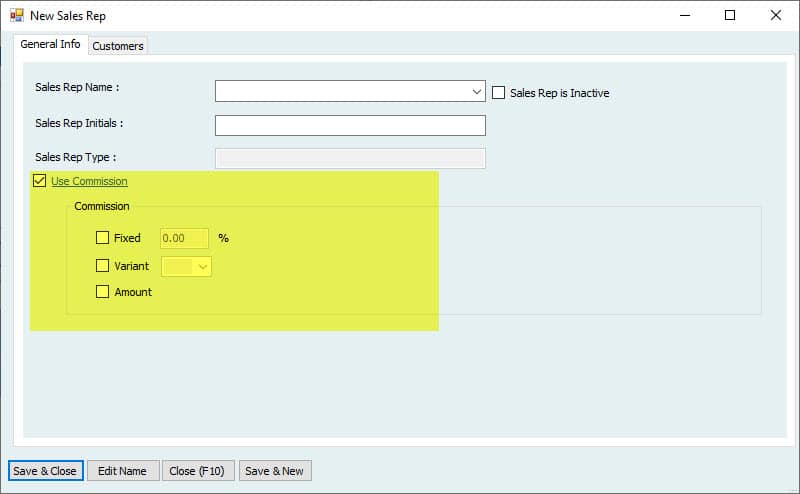Tick the Sales Rep is Inactive checkbox
Image resolution: width=800 pixels, height=494 pixels.
coord(499,93)
